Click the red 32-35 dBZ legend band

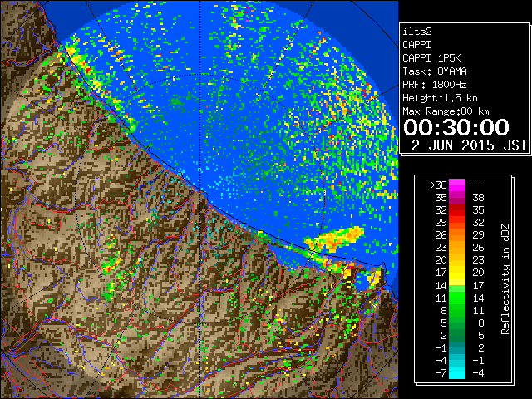click(457, 210)
